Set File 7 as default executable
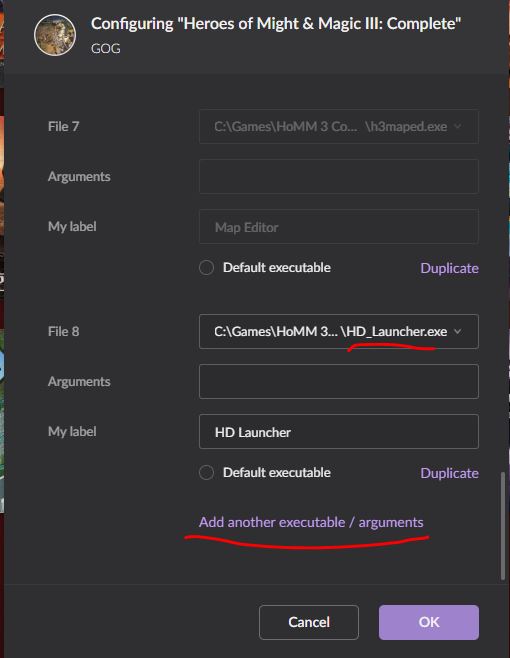Image resolution: width=510 pixels, height=658 pixels. 206,267
